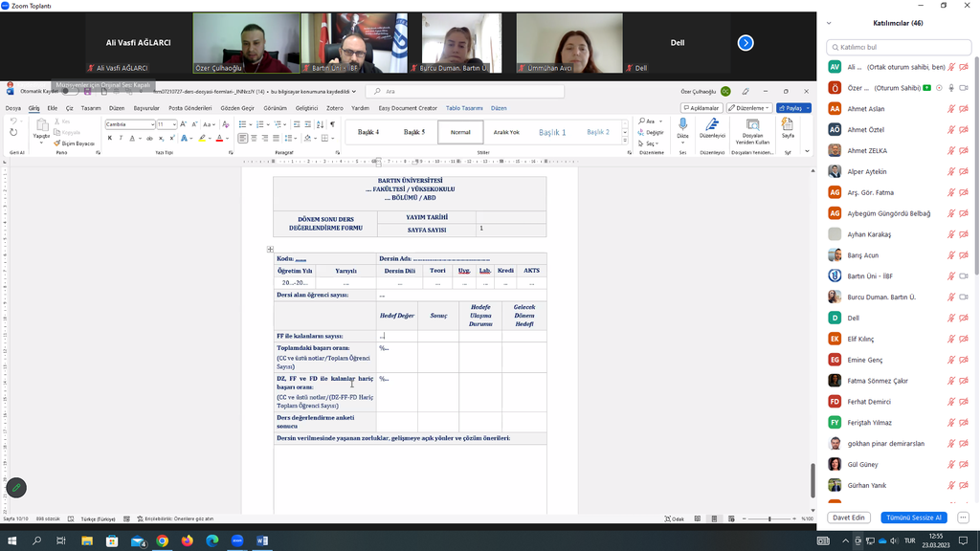980x551 pixels.
Task: Click the Katılımcı bul search field
Action: point(898,47)
